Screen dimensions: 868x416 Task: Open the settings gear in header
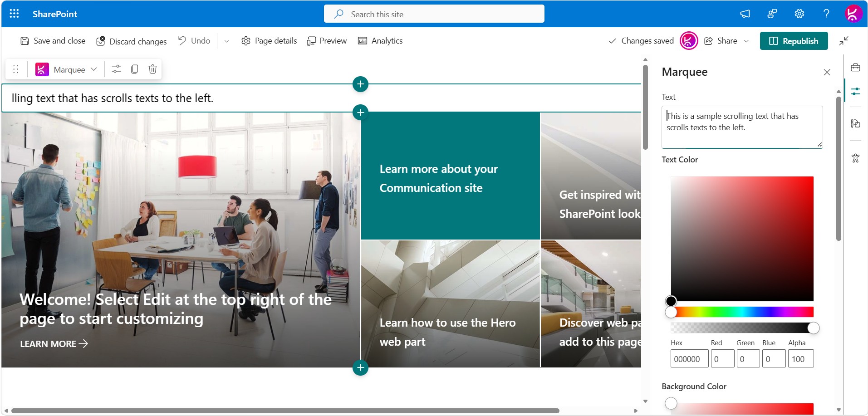pyautogui.click(x=799, y=14)
